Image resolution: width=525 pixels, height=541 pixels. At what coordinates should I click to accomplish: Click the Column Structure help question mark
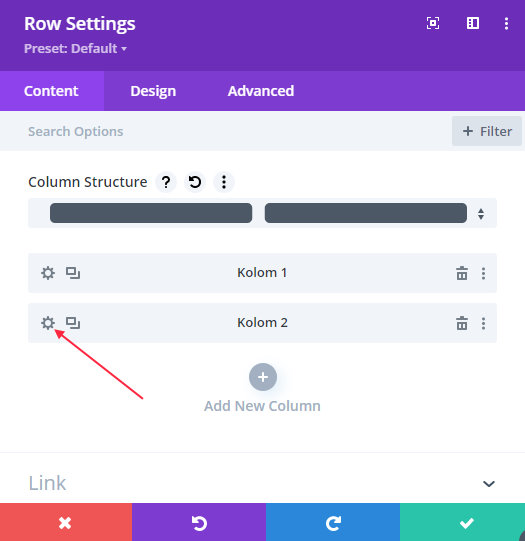(166, 182)
